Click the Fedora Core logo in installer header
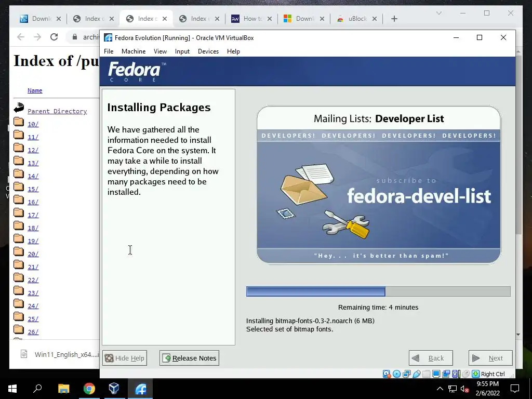The image size is (532, 399). (137, 71)
